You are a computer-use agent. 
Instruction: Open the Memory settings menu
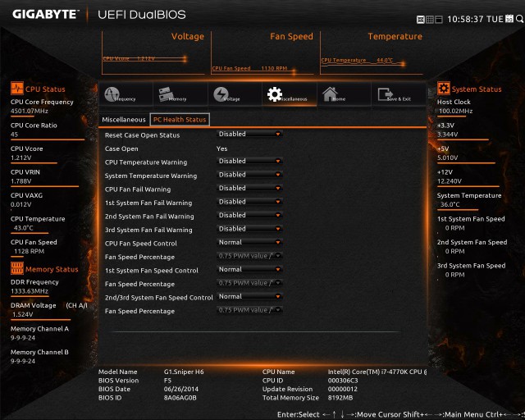pos(180,94)
